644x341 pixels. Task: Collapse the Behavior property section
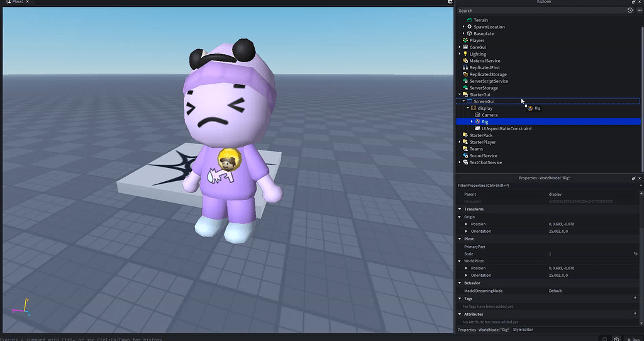pyautogui.click(x=460, y=283)
